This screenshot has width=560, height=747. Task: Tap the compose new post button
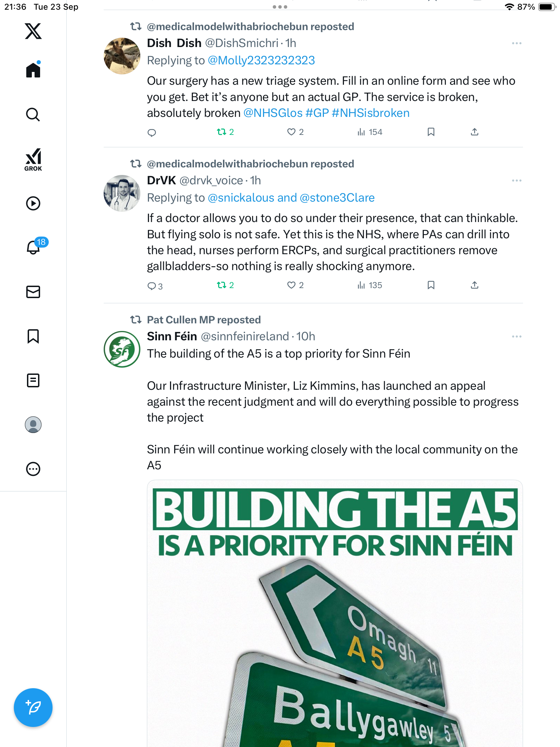pos(33,708)
